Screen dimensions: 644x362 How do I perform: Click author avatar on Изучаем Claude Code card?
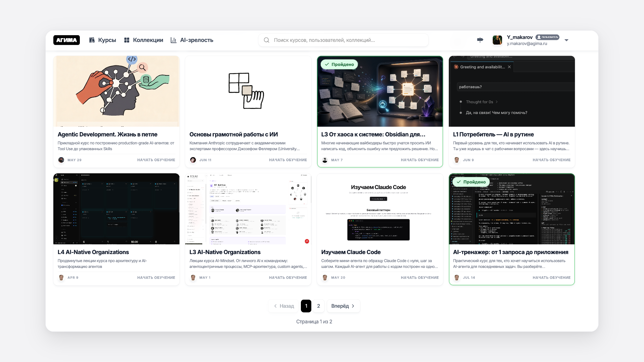pos(325,278)
